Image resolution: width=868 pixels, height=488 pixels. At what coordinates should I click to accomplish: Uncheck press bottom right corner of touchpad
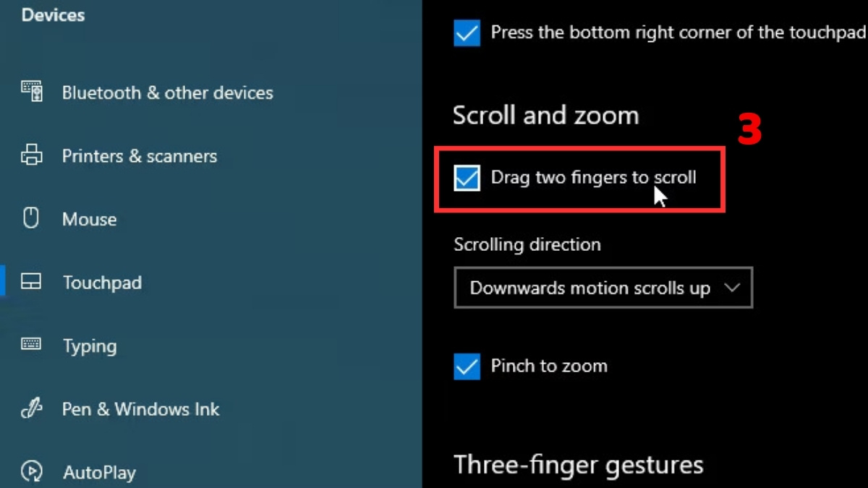(467, 33)
